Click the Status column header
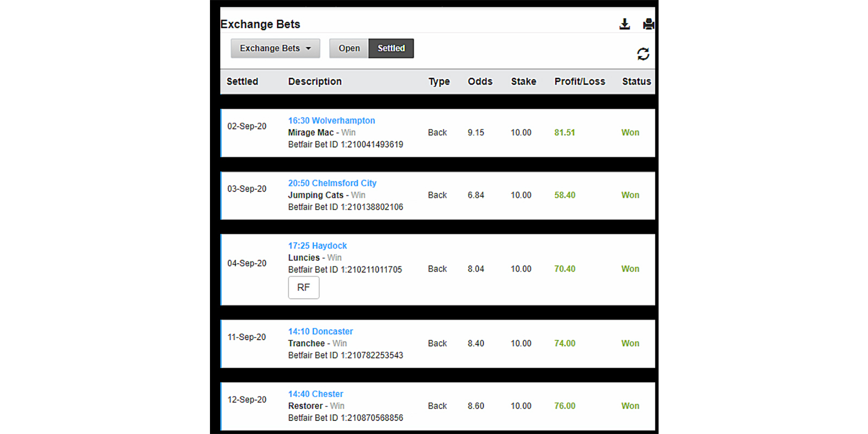Image resolution: width=868 pixels, height=434 pixels. tap(636, 81)
